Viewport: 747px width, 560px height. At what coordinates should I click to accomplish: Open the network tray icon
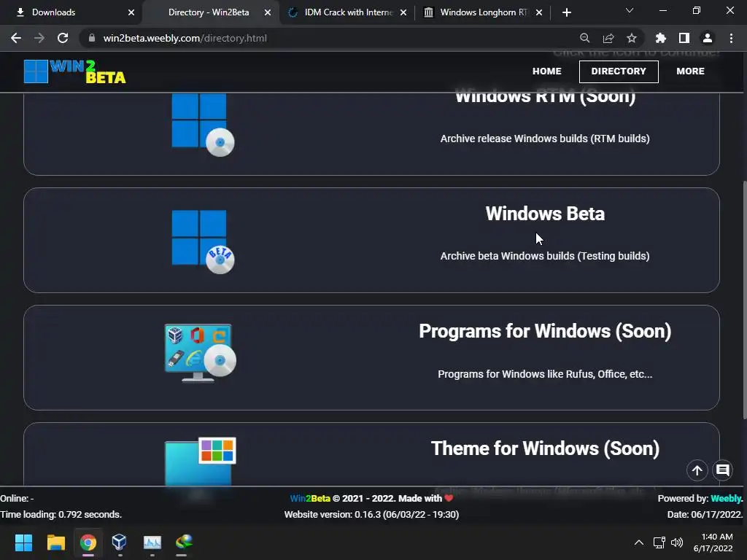659,542
